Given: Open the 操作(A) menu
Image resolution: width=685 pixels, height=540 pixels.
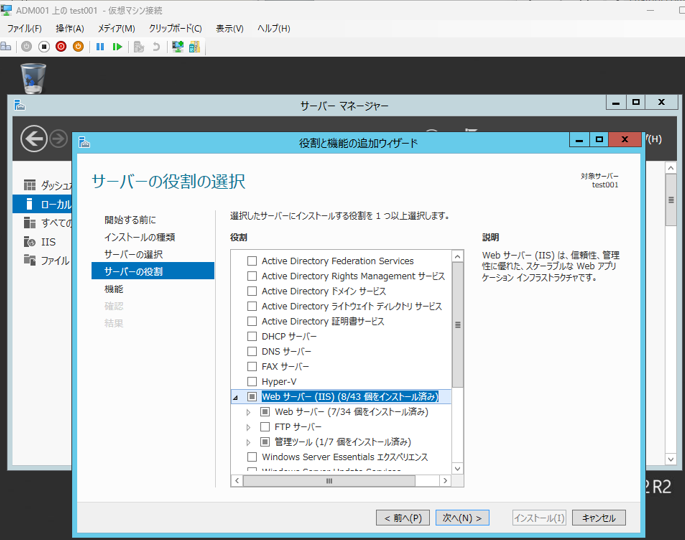Looking at the screenshot, I should point(70,28).
